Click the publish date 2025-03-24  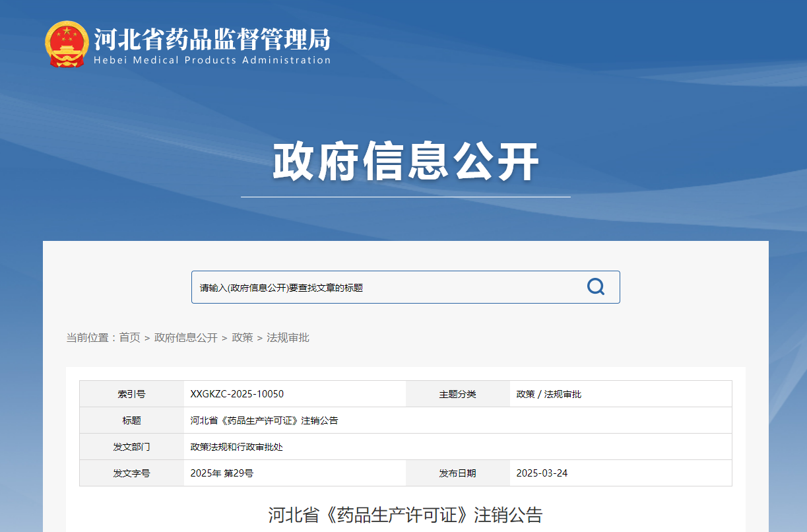[x=542, y=473]
